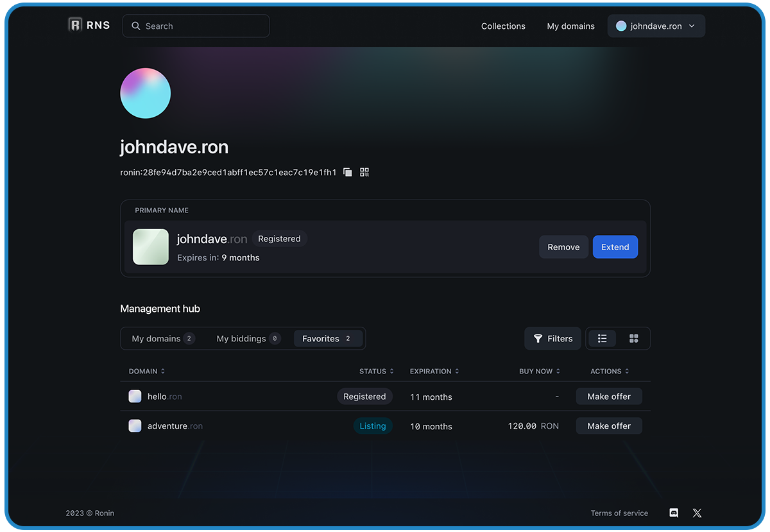Viewport: 770px width, 532px height.
Task: Focus the Search input field
Action: pos(196,26)
